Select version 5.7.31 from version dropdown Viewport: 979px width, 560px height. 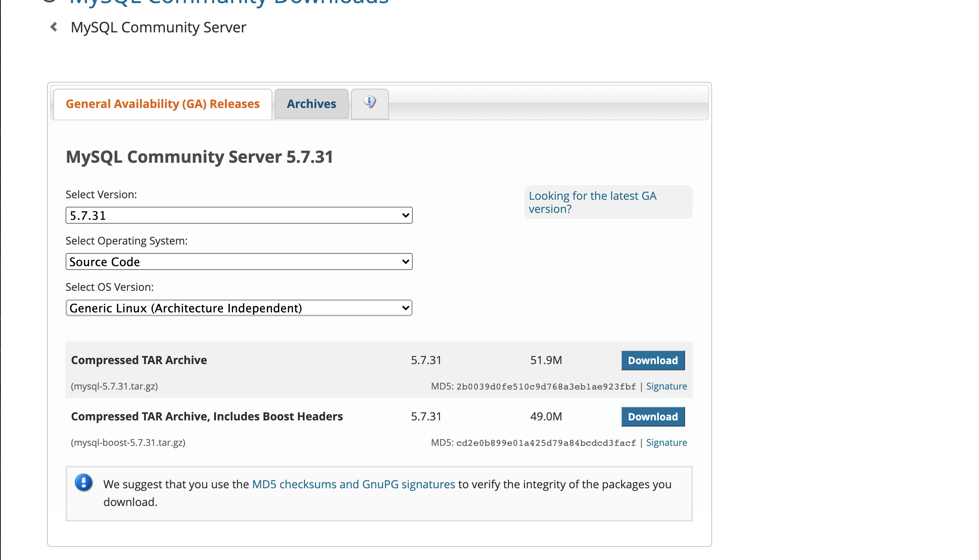click(239, 215)
